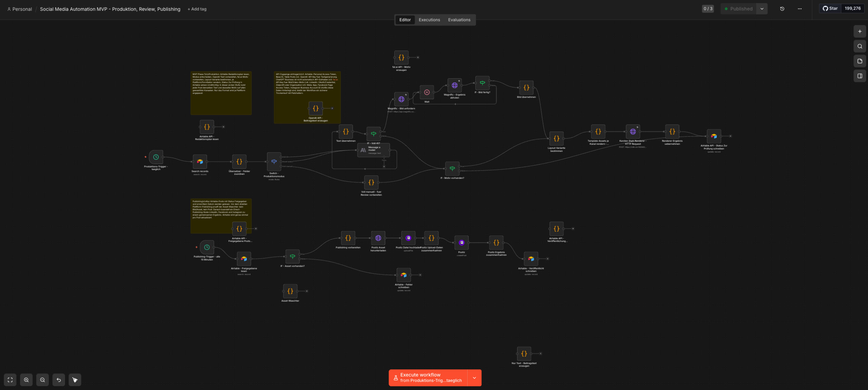Toggle the side panel layout icon
Image resolution: width=868 pixels, height=390 pixels.
860,76
